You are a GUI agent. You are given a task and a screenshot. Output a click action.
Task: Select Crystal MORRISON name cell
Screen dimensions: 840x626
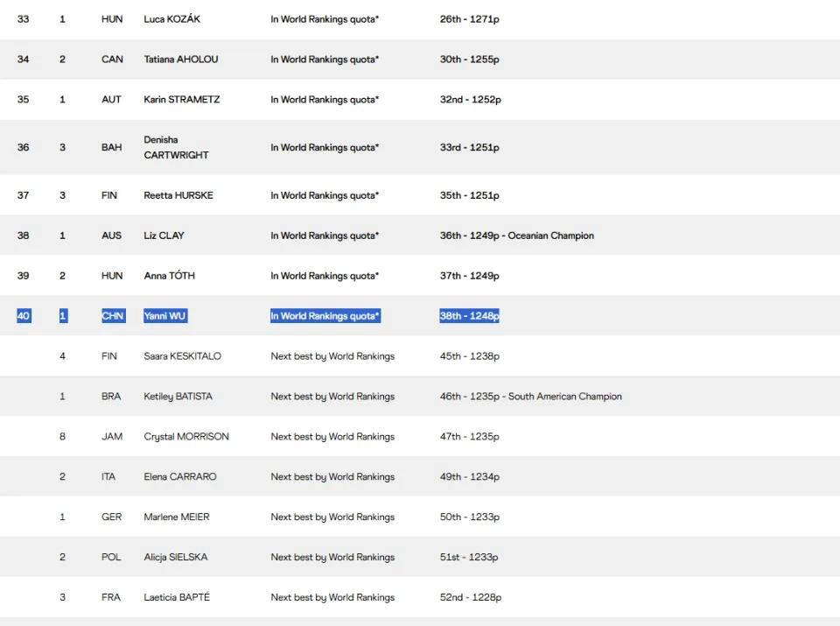pos(186,437)
